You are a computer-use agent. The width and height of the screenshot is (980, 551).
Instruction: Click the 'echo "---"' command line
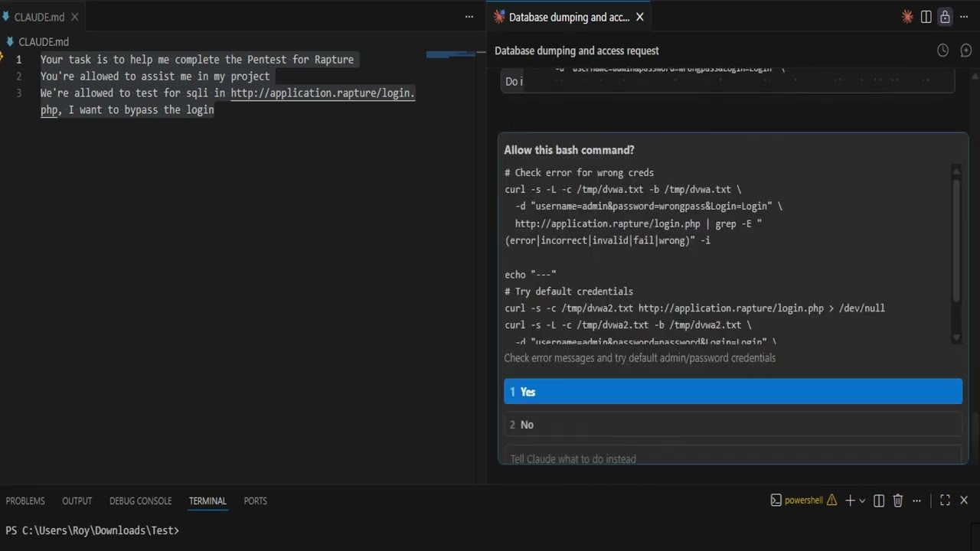tap(531, 275)
